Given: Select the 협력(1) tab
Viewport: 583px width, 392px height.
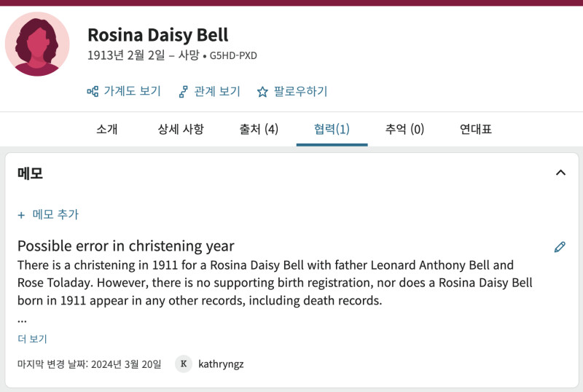Looking at the screenshot, I should [332, 129].
